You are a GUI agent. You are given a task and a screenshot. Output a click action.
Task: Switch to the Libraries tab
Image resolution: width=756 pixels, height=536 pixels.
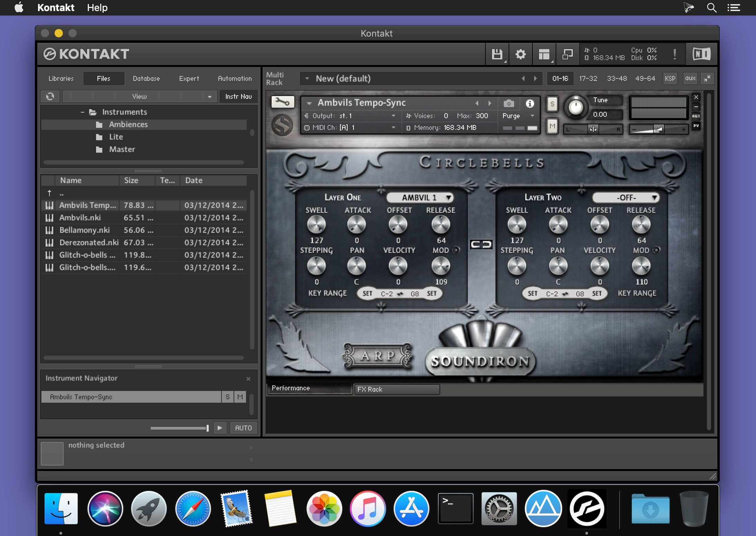[x=61, y=78]
